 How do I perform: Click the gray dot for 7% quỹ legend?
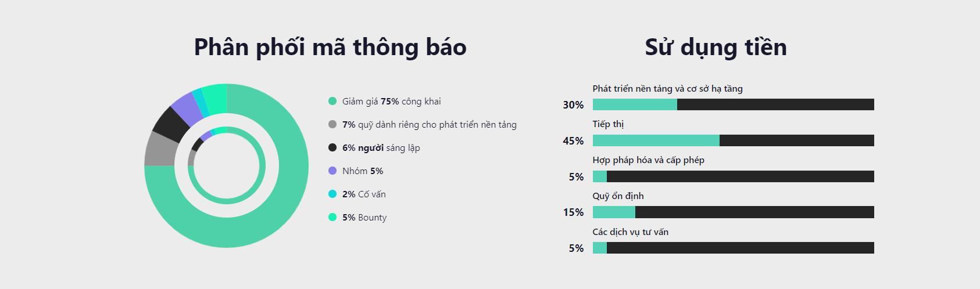332,124
